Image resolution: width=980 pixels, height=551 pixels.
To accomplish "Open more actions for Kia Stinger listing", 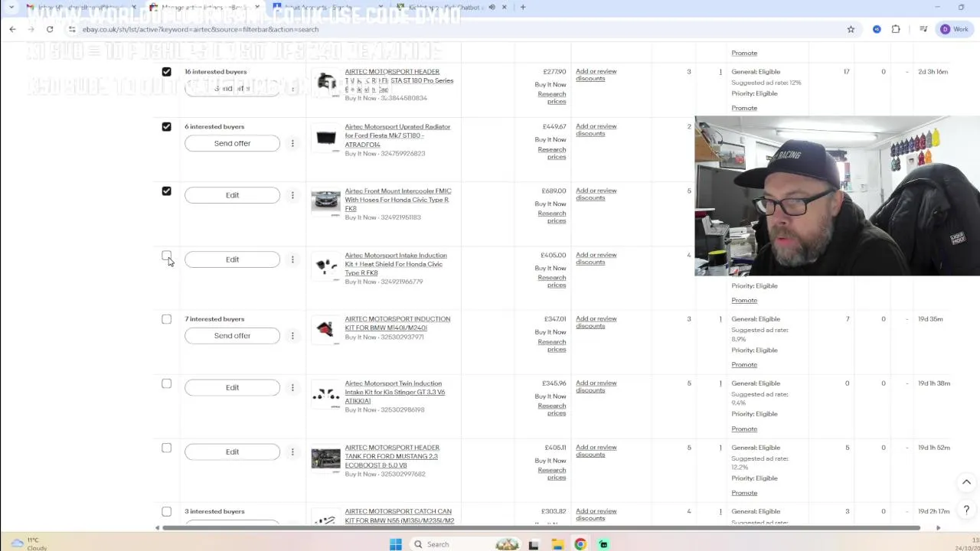I will [x=292, y=388].
